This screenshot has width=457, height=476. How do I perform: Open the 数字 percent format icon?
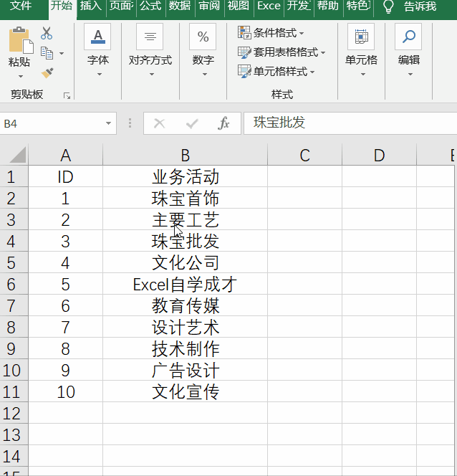pyautogui.click(x=203, y=37)
